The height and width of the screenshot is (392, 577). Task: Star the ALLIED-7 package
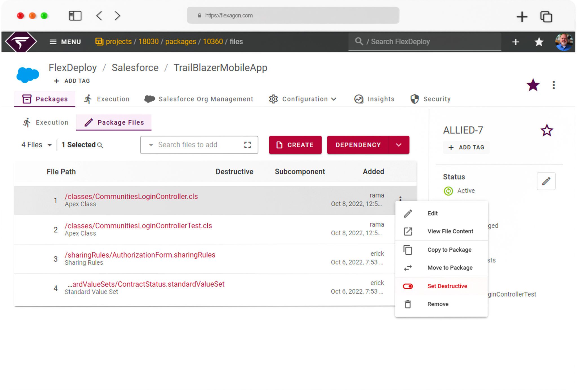pos(547,130)
